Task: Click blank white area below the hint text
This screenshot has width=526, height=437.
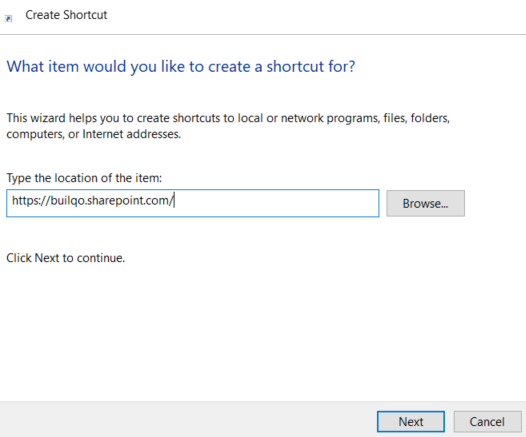Action: pos(235,329)
